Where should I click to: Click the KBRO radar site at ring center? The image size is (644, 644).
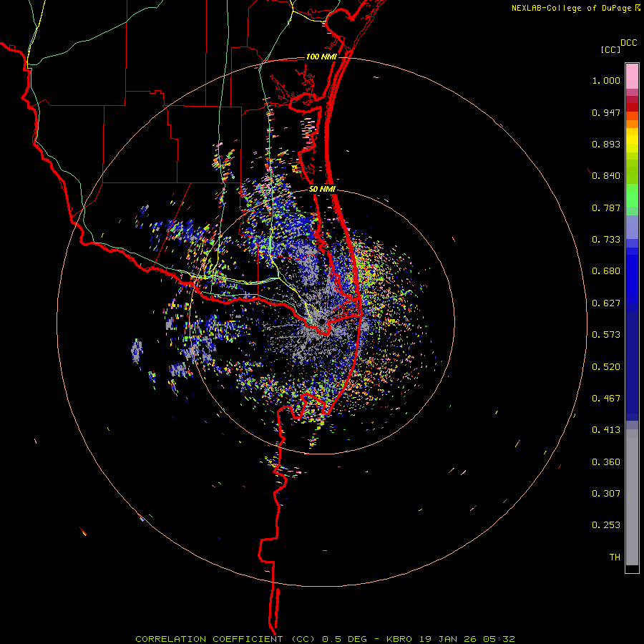click(321, 321)
